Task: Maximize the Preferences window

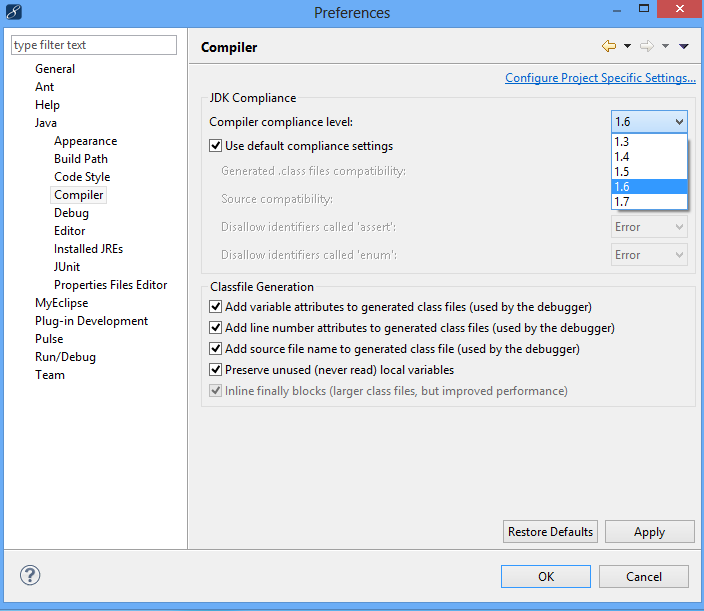Action: click(x=644, y=9)
